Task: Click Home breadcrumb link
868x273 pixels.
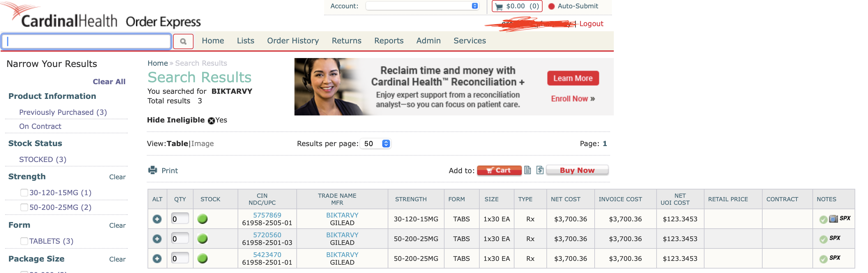Action: click(x=158, y=63)
